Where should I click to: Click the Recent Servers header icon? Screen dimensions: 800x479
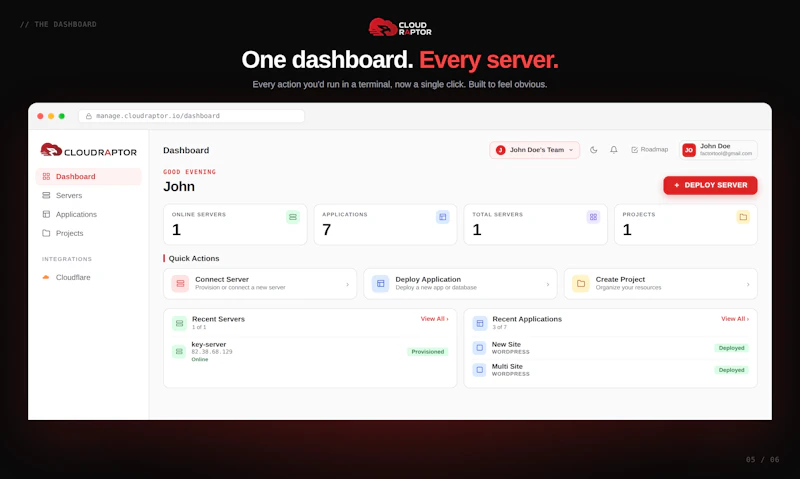coord(179,323)
